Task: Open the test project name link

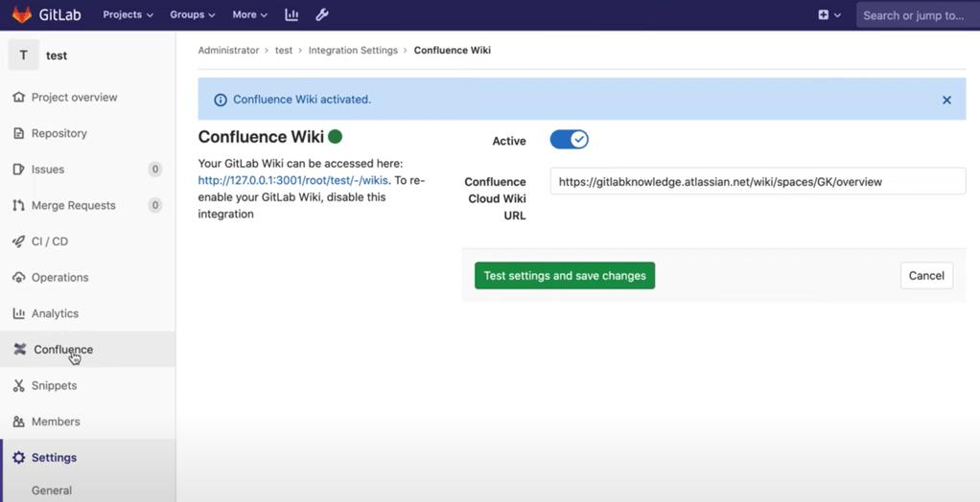Action: [57, 56]
